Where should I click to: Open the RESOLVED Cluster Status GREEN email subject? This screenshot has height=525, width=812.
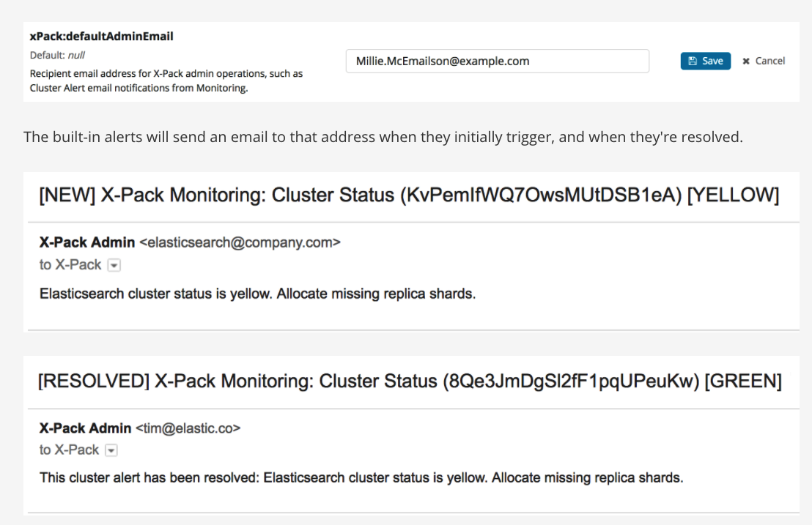coord(410,381)
